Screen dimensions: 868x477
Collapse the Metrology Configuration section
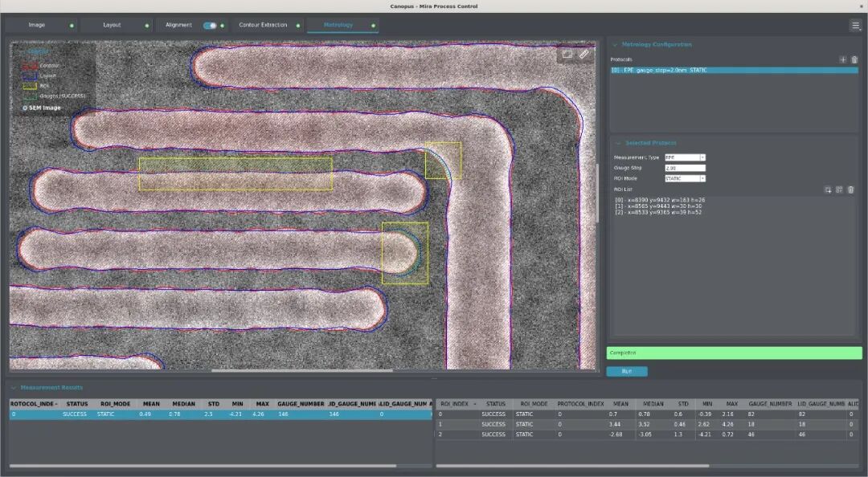click(616, 45)
